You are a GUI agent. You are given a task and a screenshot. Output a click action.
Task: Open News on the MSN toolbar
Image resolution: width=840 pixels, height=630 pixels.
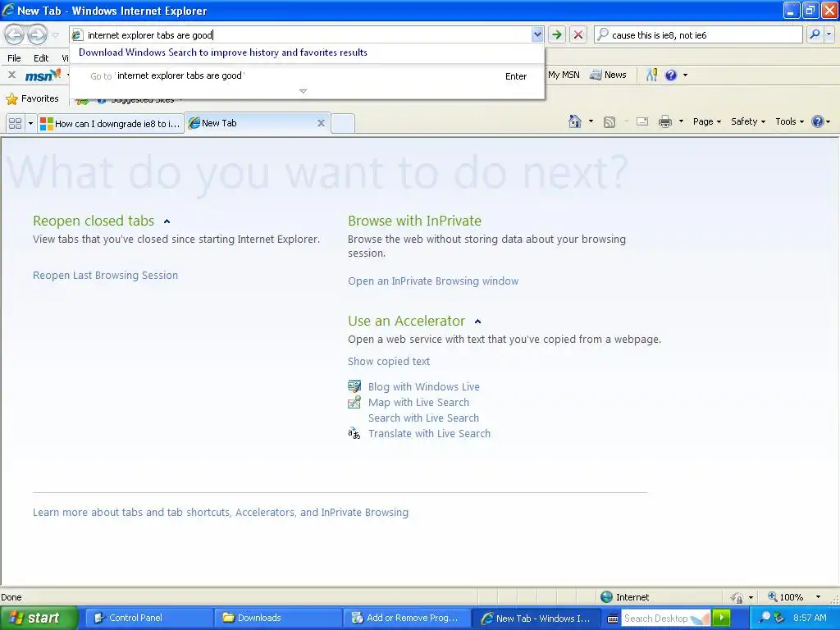[608, 75]
